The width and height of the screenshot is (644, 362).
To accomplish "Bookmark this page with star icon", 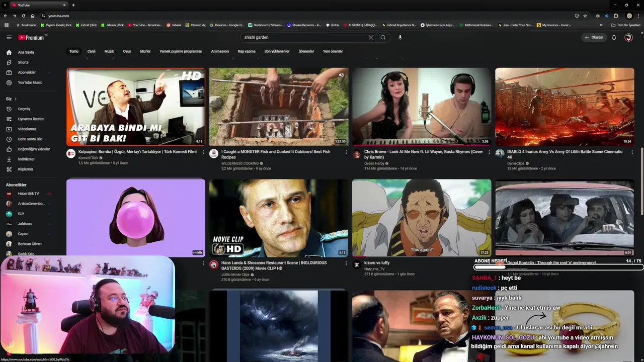I will (585, 16).
